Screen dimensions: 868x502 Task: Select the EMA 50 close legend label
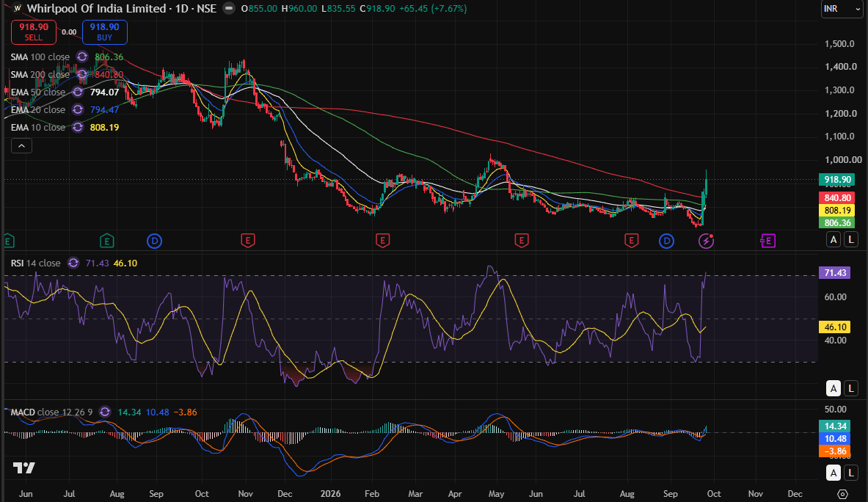(x=38, y=92)
